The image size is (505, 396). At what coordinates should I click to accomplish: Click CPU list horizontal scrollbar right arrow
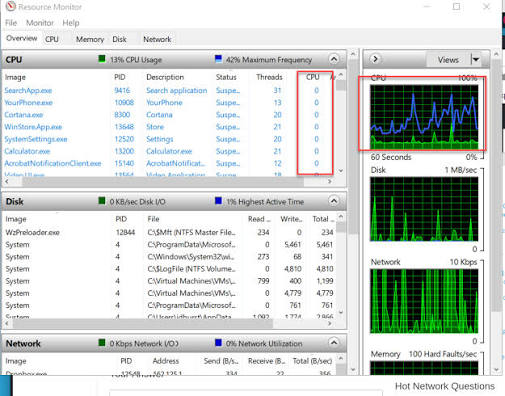coord(330,181)
